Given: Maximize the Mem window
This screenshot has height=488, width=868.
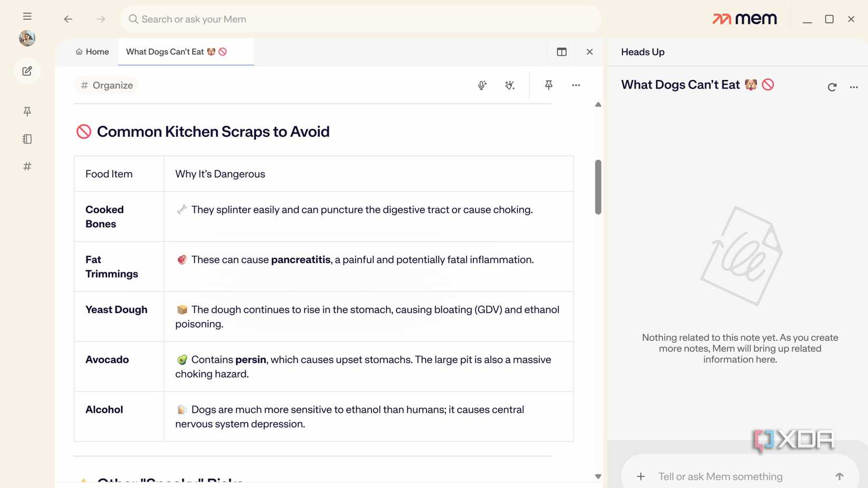Looking at the screenshot, I should (x=829, y=19).
